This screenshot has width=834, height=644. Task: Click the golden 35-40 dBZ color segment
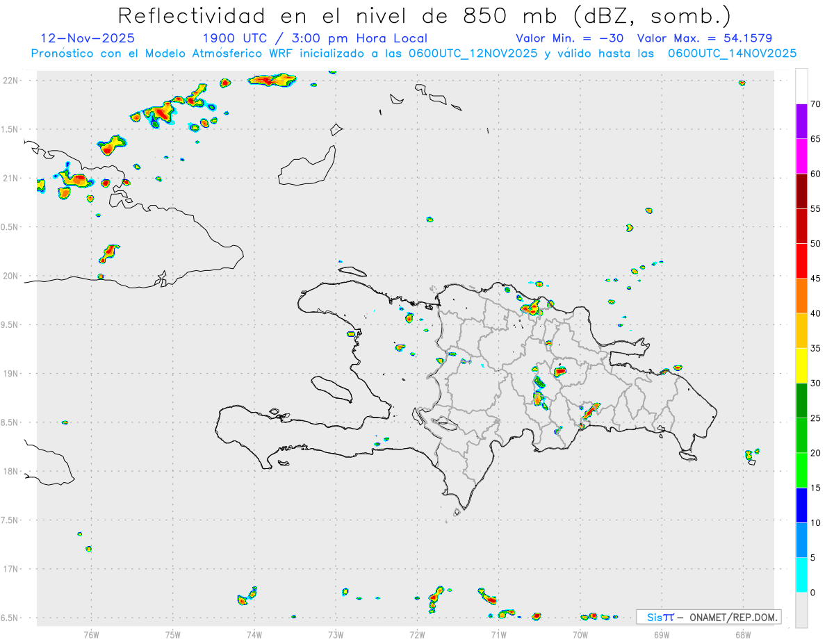point(801,331)
